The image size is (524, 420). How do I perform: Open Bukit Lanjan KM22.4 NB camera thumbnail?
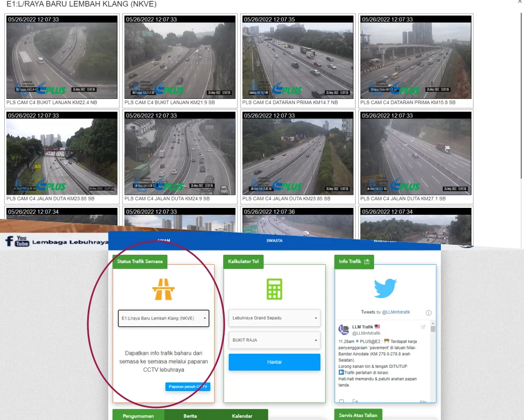point(63,57)
